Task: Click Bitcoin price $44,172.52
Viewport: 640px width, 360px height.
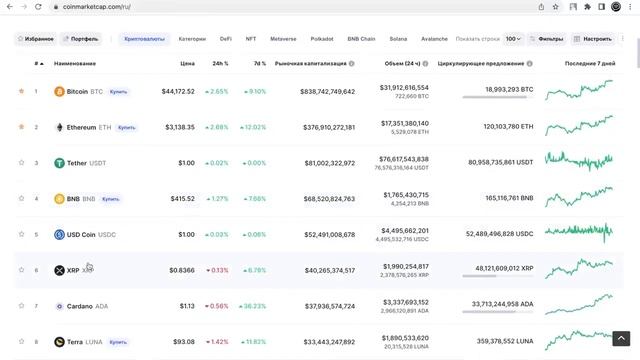Action: pos(178,91)
